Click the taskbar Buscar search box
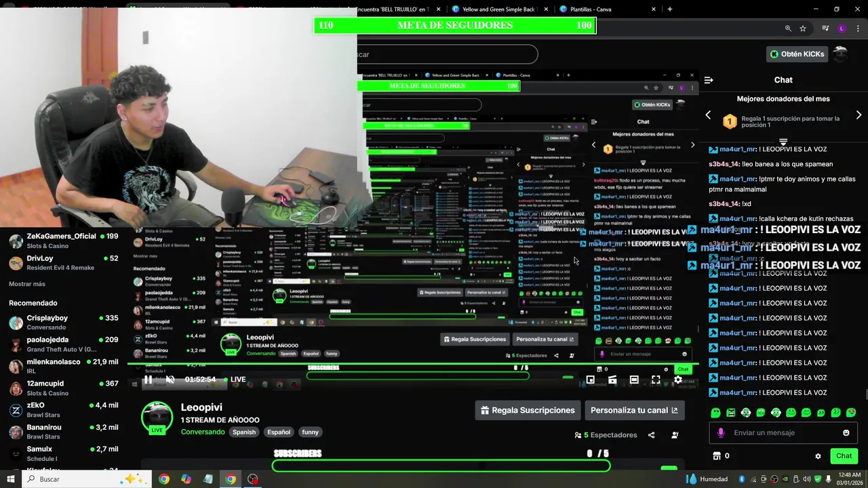Screen dimensions: 868x488 (x=88, y=479)
